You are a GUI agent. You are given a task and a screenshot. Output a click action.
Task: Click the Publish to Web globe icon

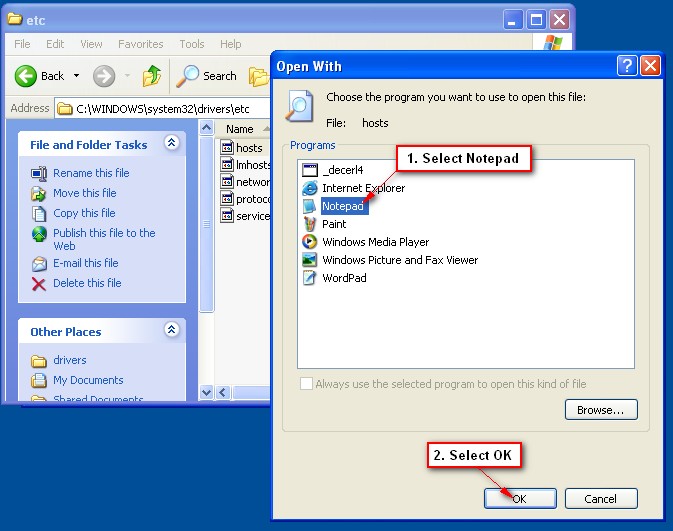click(39, 234)
